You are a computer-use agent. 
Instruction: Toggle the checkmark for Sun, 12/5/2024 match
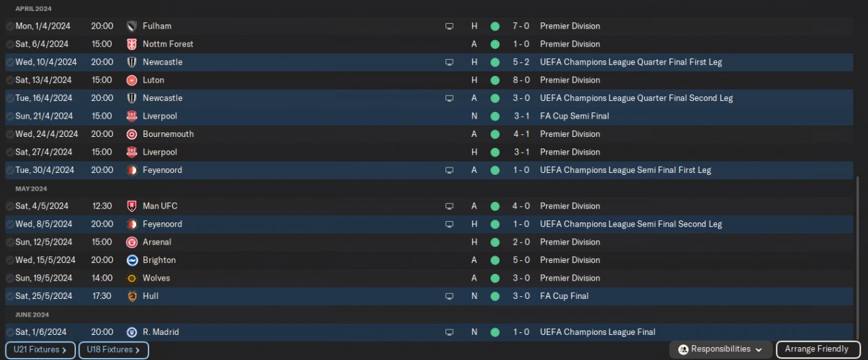coord(9,242)
